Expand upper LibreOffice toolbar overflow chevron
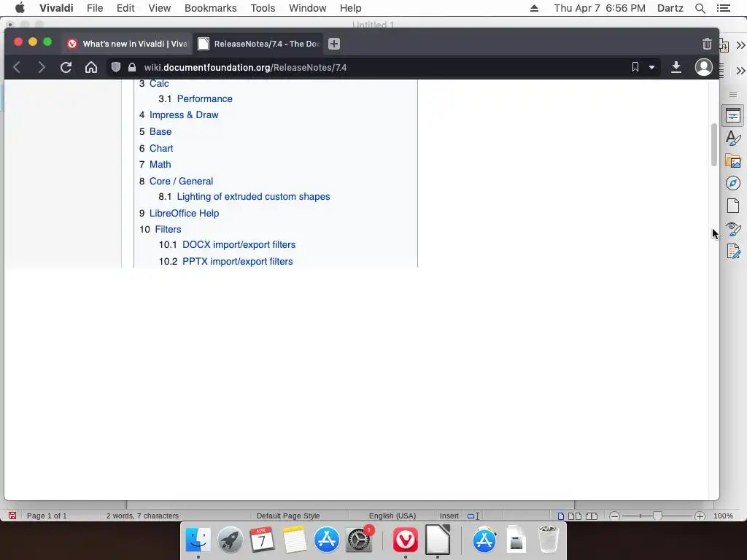This screenshot has height=560, width=747. click(x=740, y=45)
